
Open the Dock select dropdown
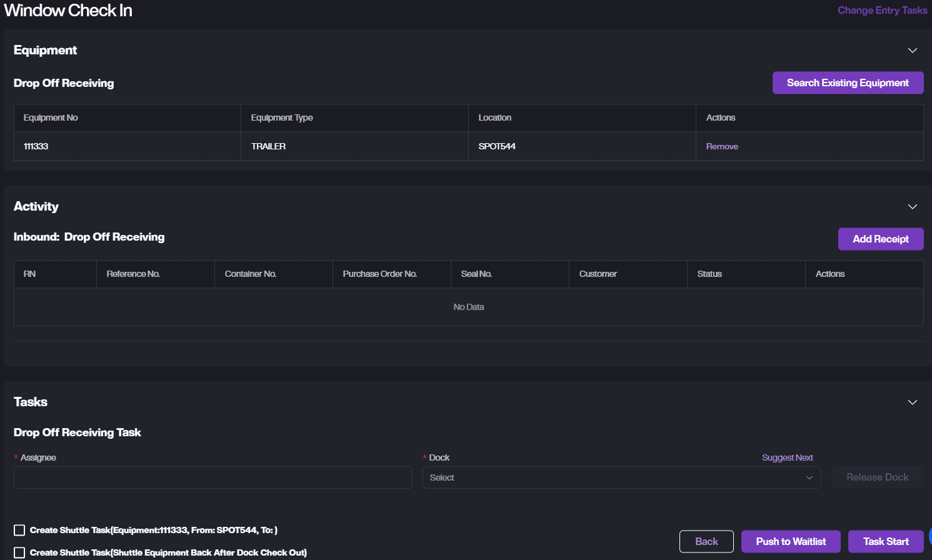point(621,477)
